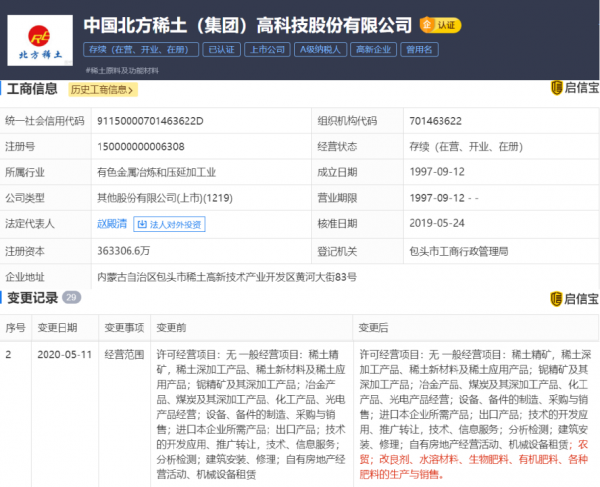Click registered capital 363306.6万
Image resolution: width=600 pixels, height=487 pixels.
click(x=123, y=251)
